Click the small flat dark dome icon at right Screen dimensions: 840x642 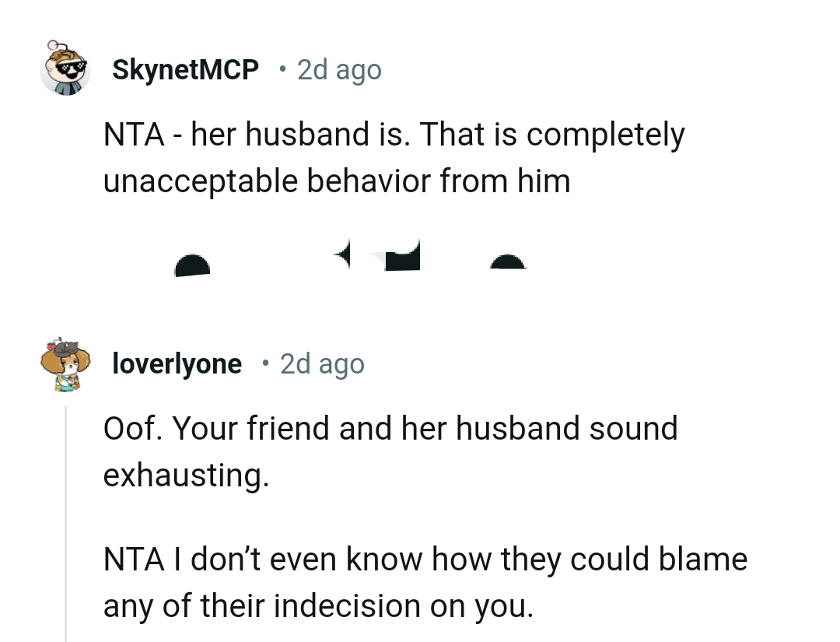tap(507, 263)
